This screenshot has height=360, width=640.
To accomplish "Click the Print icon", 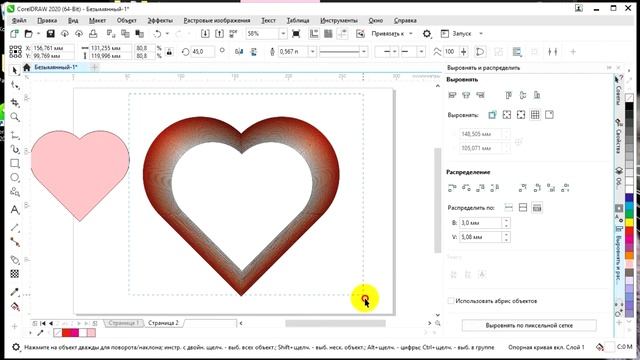I will [x=93, y=33].
